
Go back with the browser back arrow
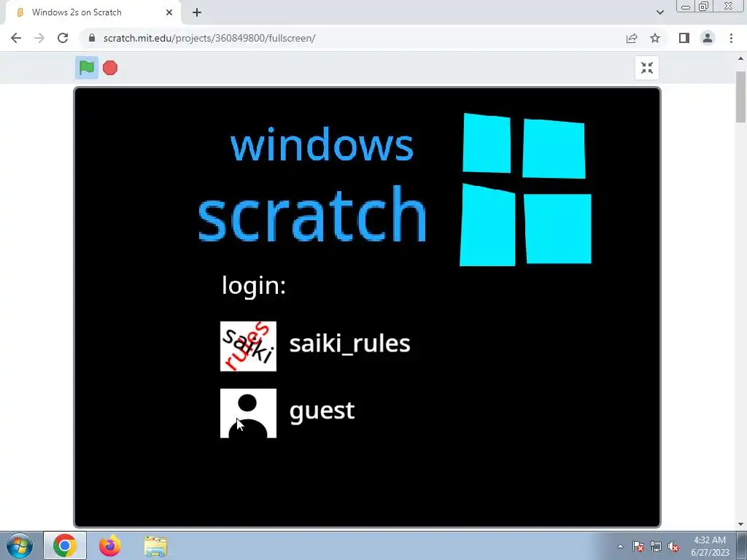(16, 38)
